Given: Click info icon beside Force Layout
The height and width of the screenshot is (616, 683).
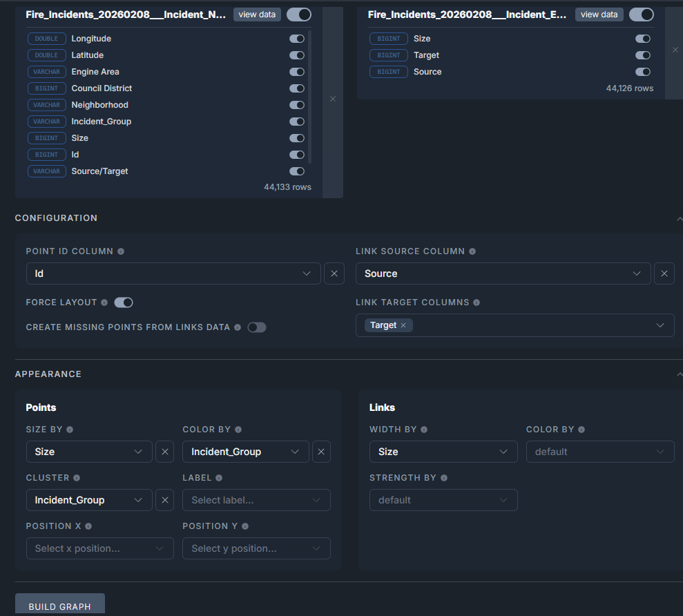Looking at the screenshot, I should pyautogui.click(x=104, y=302).
